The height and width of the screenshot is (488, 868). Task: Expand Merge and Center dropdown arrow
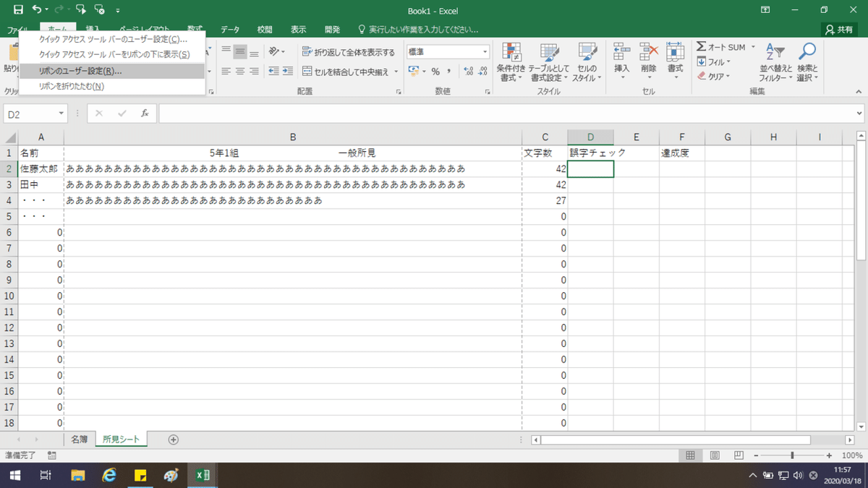click(396, 72)
